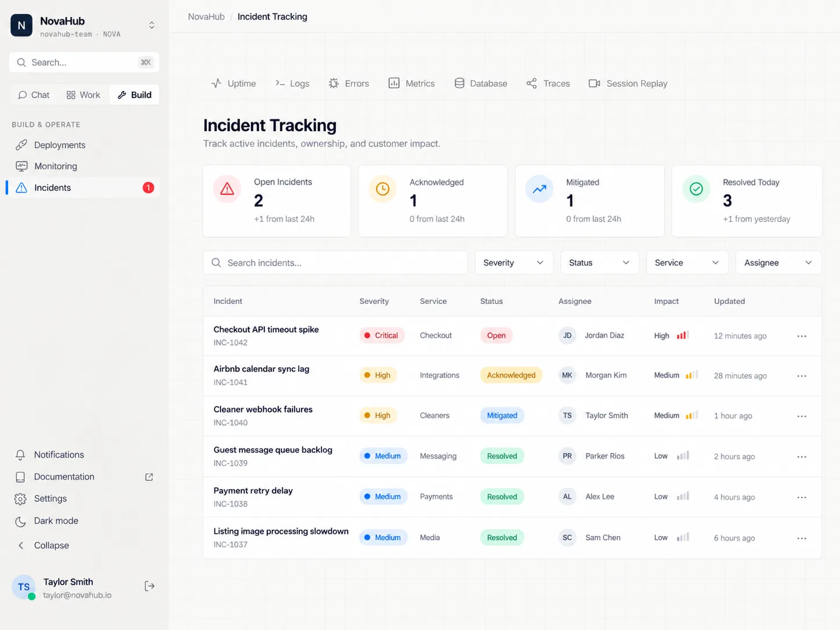
Task: Click the Documentation external link icon
Action: 149,477
